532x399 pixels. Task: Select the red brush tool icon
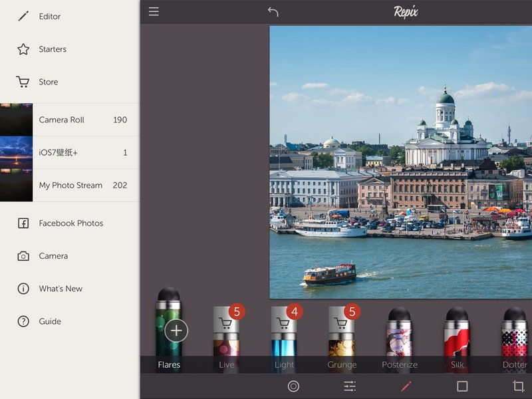(x=406, y=386)
